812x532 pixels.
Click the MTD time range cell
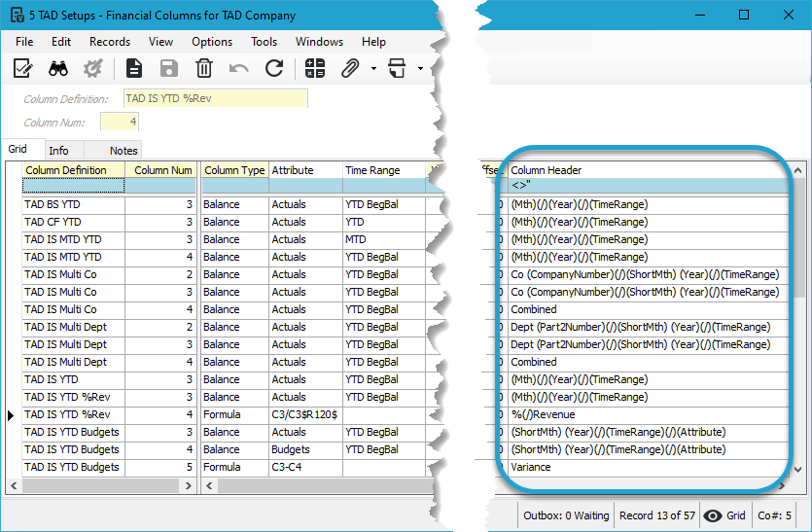point(384,239)
